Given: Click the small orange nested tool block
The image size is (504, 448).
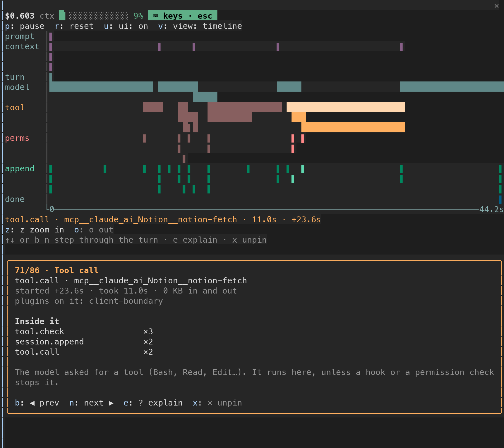Looking at the screenshot, I should pyautogui.click(x=299, y=117).
